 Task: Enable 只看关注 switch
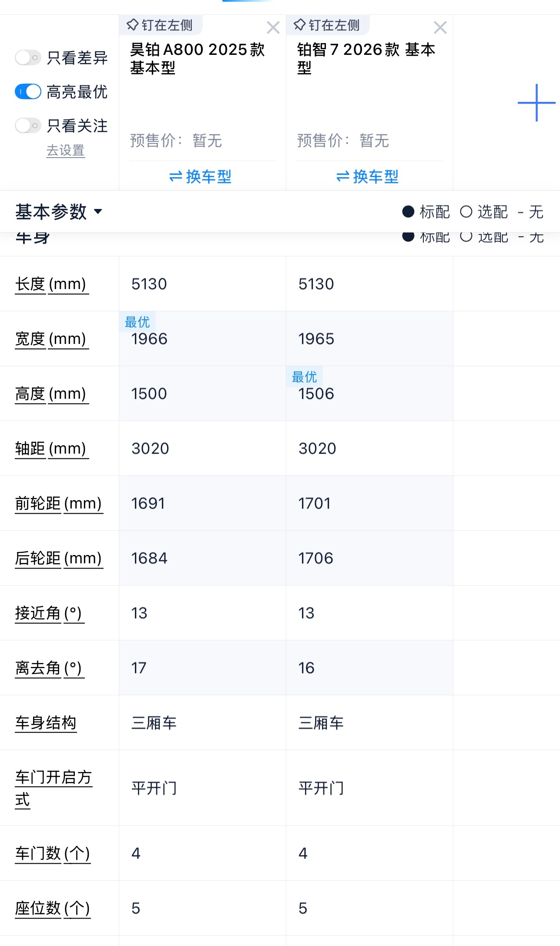click(x=28, y=126)
